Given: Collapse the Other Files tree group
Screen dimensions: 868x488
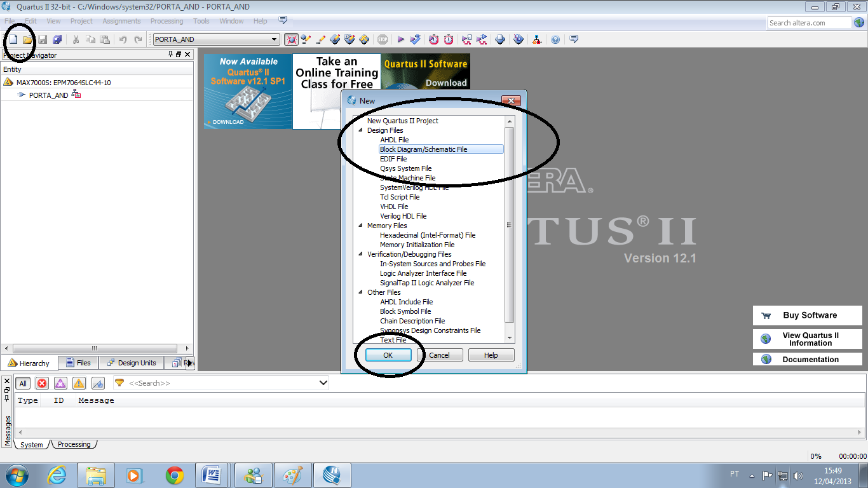Looking at the screenshot, I should point(361,292).
